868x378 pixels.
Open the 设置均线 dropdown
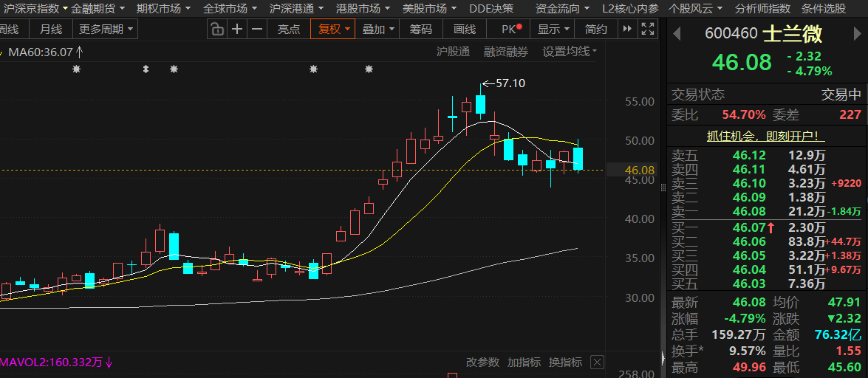pyautogui.click(x=570, y=52)
